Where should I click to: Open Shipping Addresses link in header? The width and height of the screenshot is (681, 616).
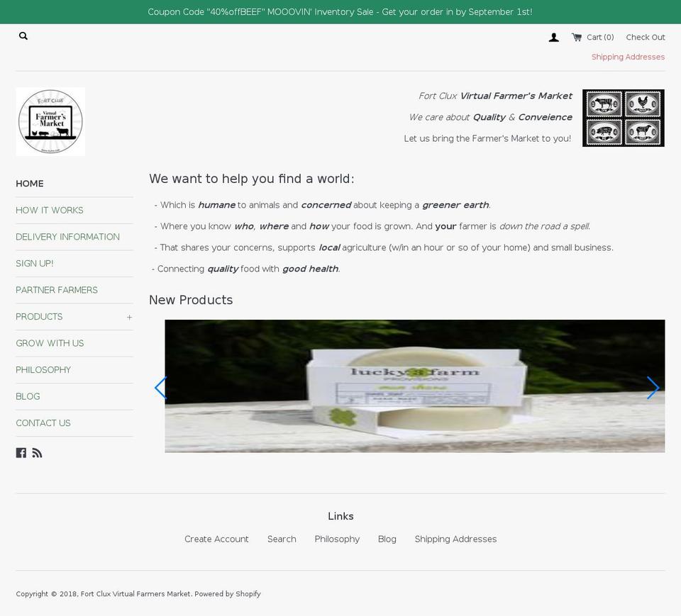[628, 57]
